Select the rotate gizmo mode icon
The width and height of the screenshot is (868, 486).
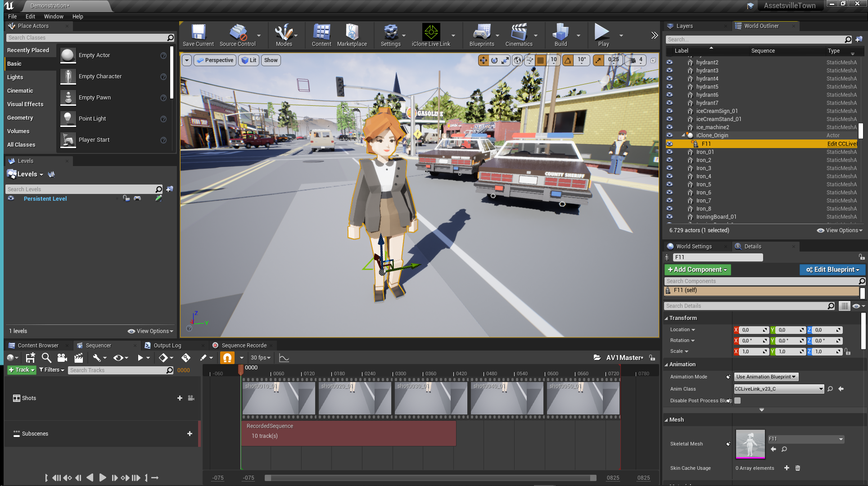(x=494, y=60)
